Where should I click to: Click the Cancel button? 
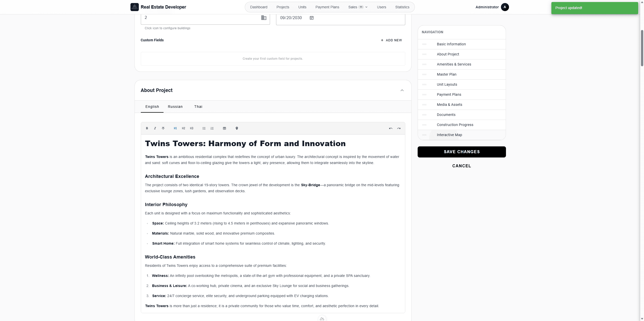tap(462, 166)
